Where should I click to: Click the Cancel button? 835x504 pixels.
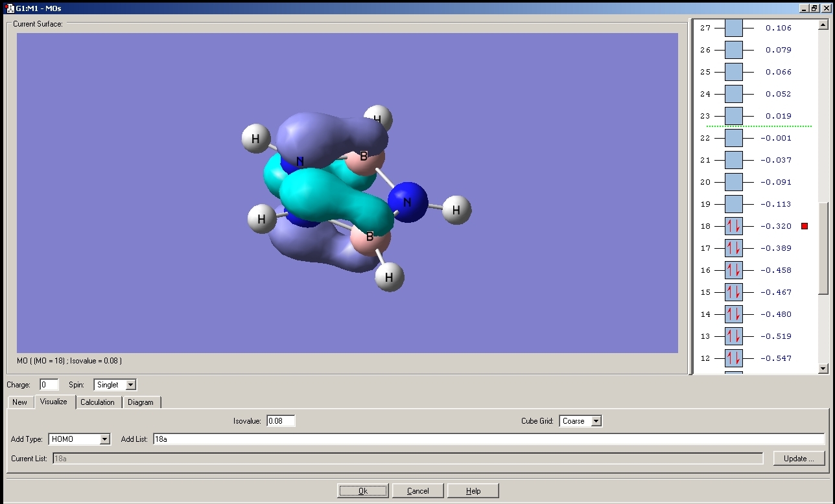click(418, 491)
